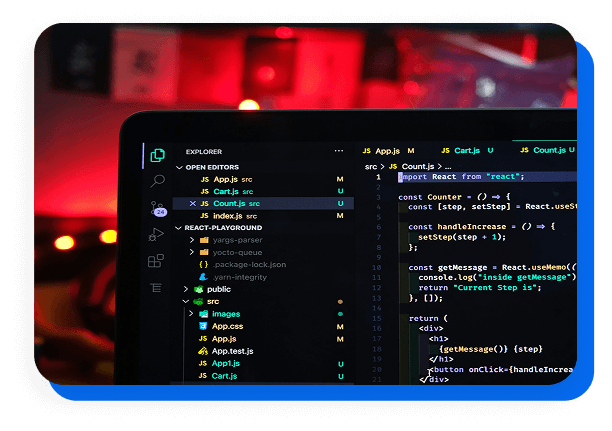The height and width of the screenshot is (431, 612).
Task: Click the M status badge on the App.js tab
Action: point(411,150)
